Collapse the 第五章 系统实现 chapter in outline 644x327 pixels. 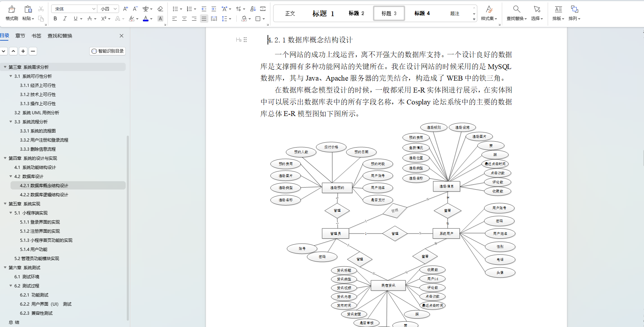point(5,204)
